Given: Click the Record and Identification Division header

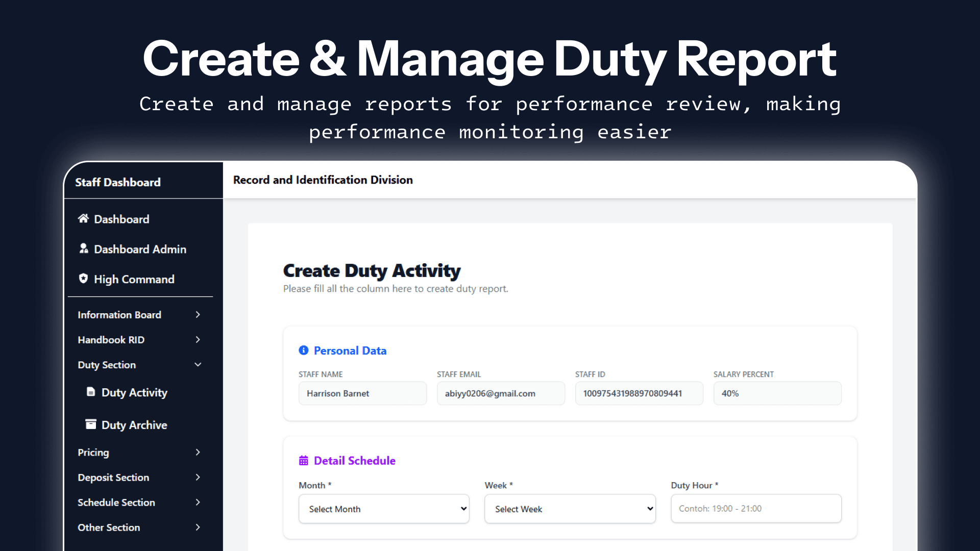Looking at the screenshot, I should pyautogui.click(x=323, y=180).
